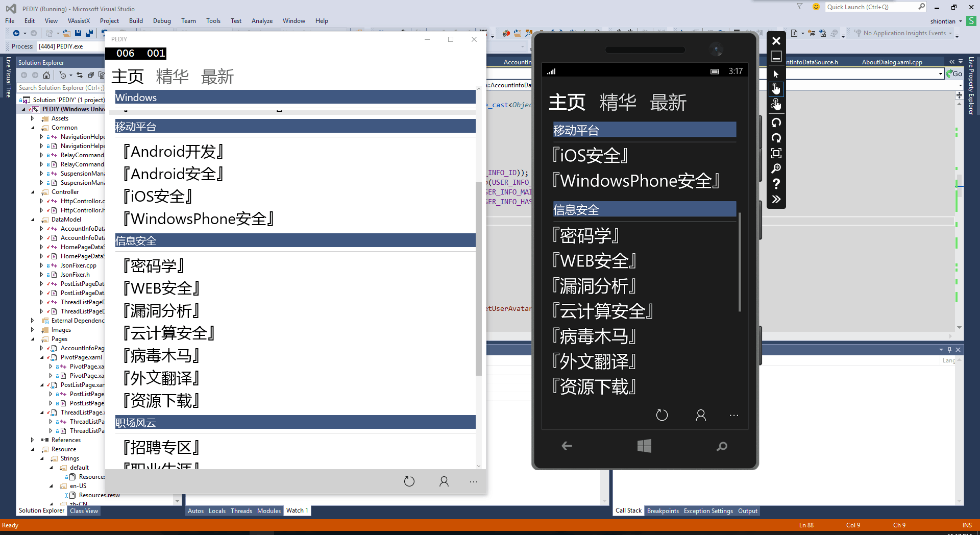980x535 pixels.
Task: Open shiontian account dropdown
Action: coord(946,21)
